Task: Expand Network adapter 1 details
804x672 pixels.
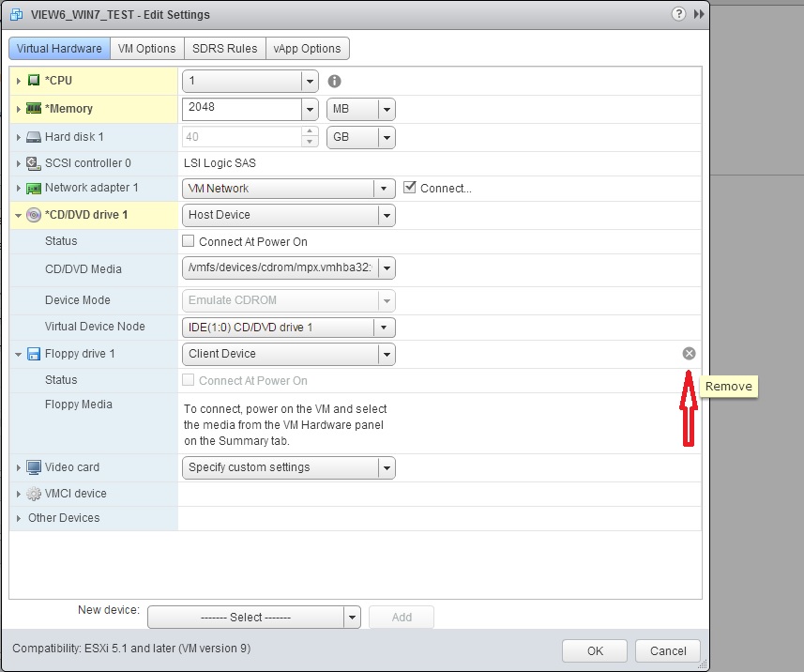Action: [x=19, y=189]
